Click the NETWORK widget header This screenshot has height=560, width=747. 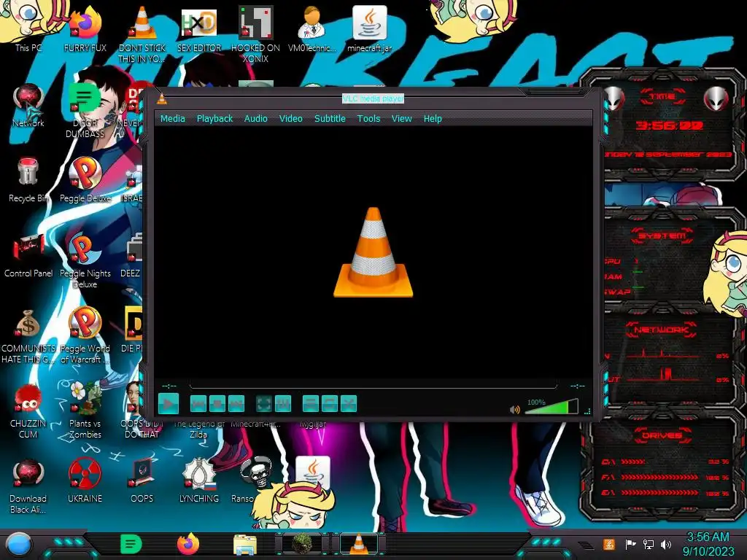click(x=662, y=330)
